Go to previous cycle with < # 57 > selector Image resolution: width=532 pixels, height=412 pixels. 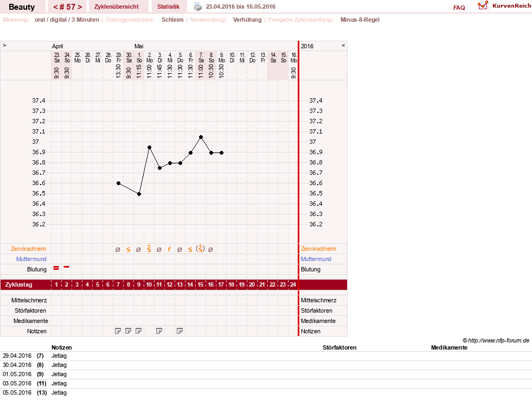click(x=55, y=7)
